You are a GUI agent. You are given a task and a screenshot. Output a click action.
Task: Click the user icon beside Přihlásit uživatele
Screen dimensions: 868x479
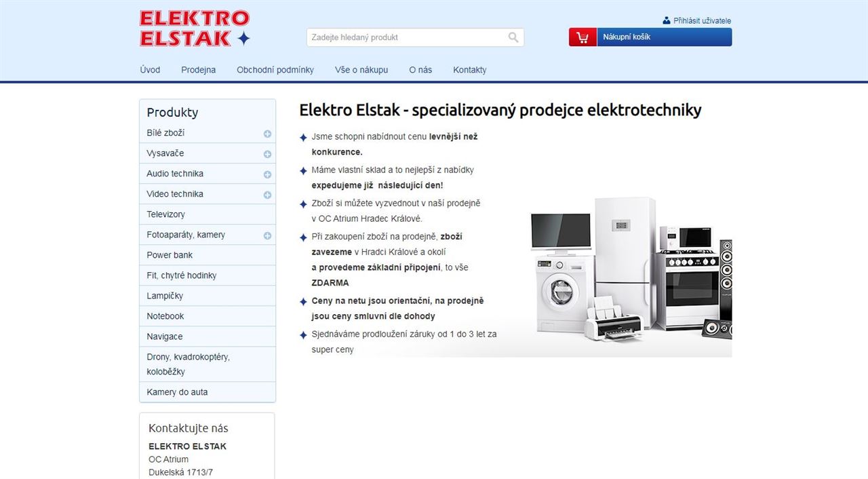pos(667,20)
